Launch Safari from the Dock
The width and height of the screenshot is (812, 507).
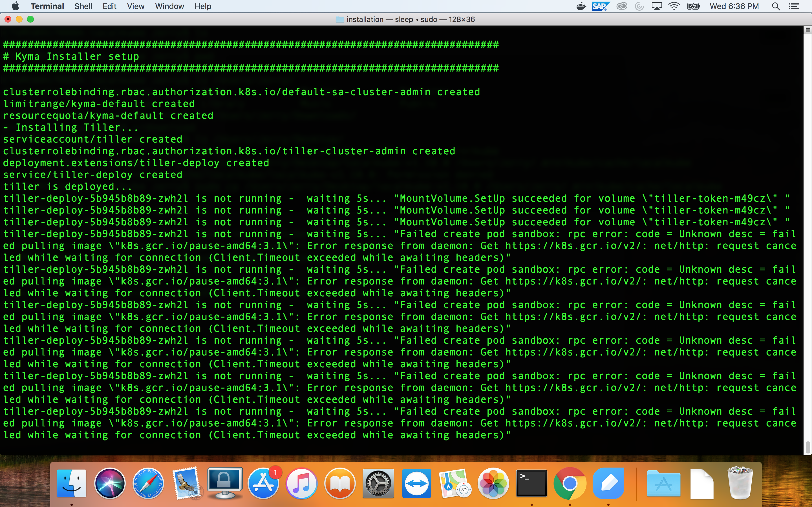pyautogui.click(x=148, y=483)
